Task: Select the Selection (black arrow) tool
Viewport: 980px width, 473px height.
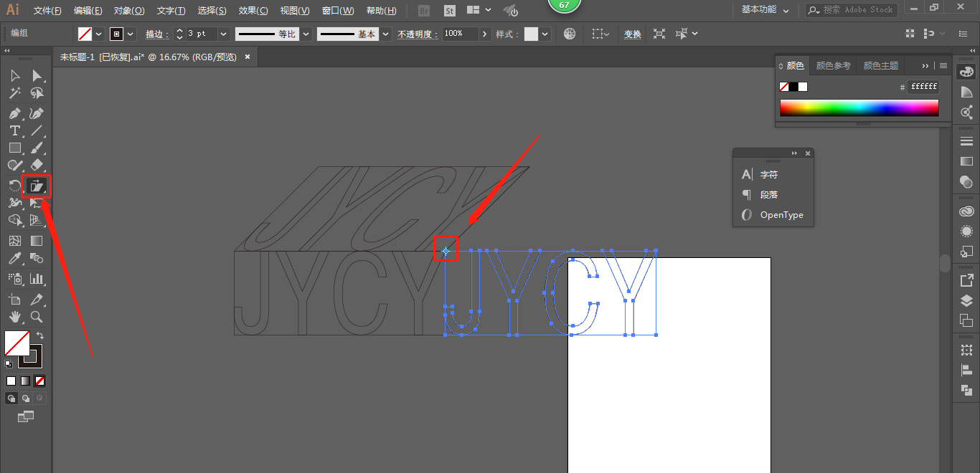Action: (x=15, y=75)
